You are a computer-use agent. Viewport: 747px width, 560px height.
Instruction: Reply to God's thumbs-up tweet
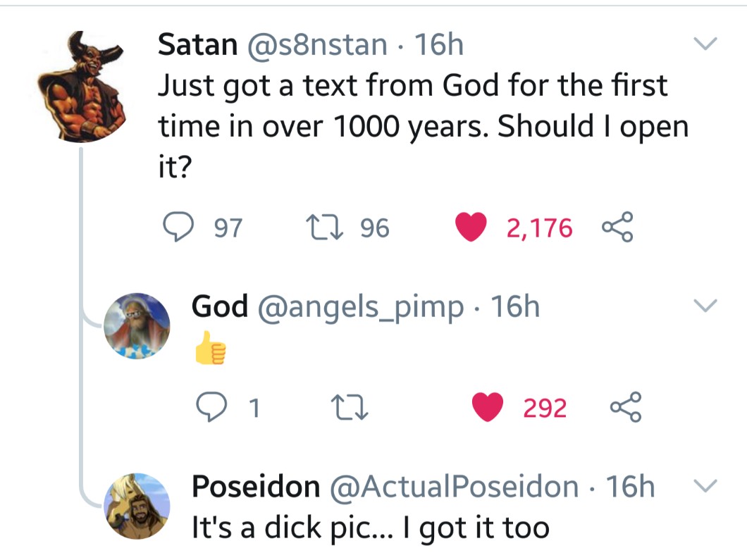click(x=209, y=408)
